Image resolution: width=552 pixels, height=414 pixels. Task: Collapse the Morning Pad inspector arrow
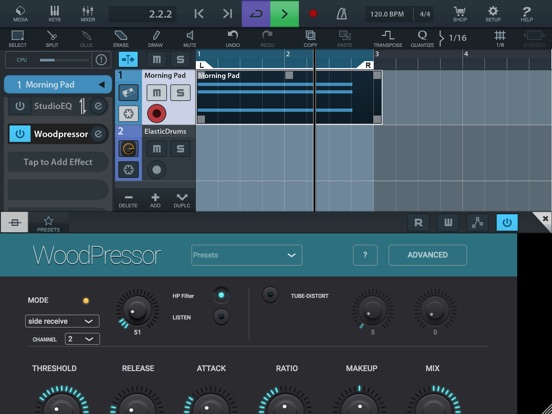(x=102, y=84)
